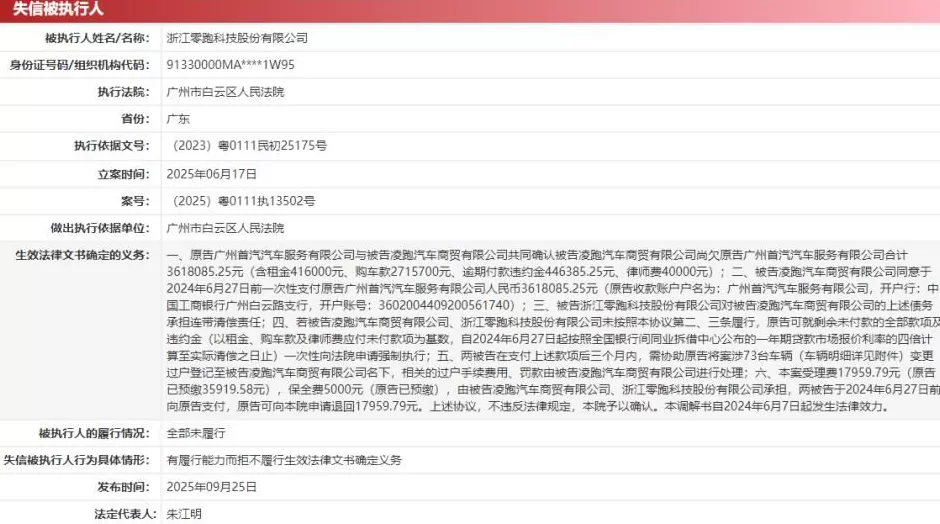This screenshot has width=940, height=524.
Task: Click the label 身份证号码/组织机构代码
Action: point(79,65)
